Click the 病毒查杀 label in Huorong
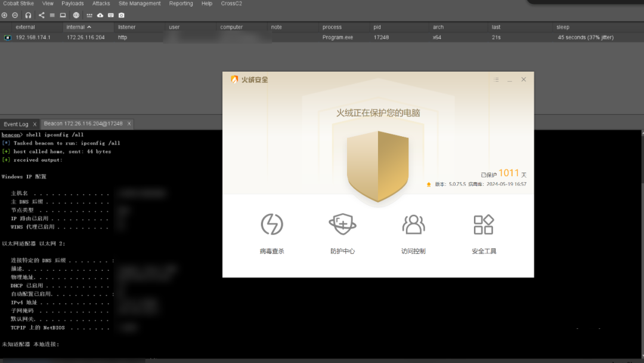The height and width of the screenshot is (363, 644). (x=272, y=251)
